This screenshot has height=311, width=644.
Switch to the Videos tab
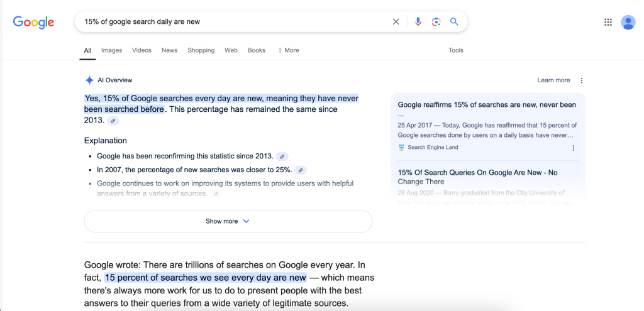pos(142,50)
